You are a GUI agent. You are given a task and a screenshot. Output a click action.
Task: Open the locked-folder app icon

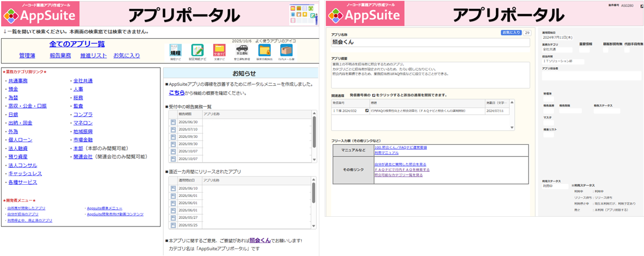click(265, 50)
